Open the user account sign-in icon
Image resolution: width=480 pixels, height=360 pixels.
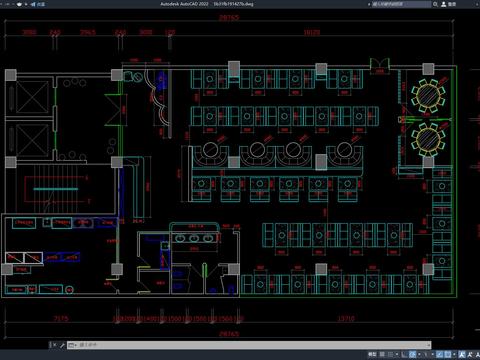[444, 4]
